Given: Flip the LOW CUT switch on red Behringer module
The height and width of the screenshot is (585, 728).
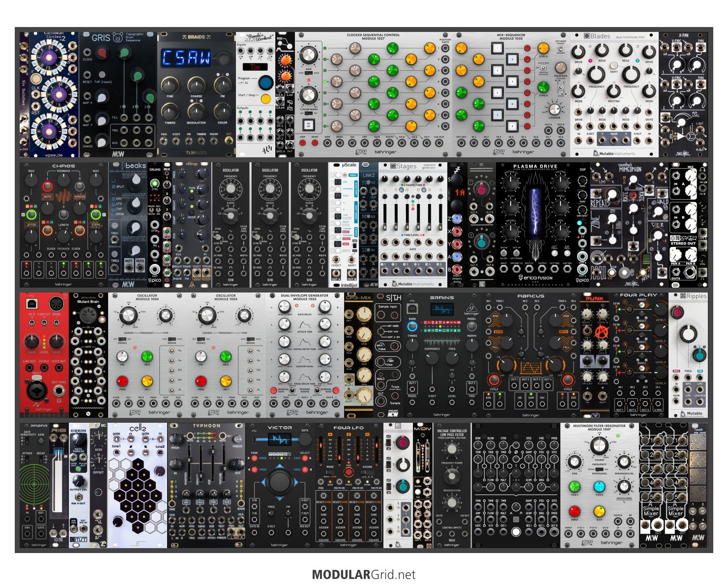Looking at the screenshot, I should coord(44,322).
